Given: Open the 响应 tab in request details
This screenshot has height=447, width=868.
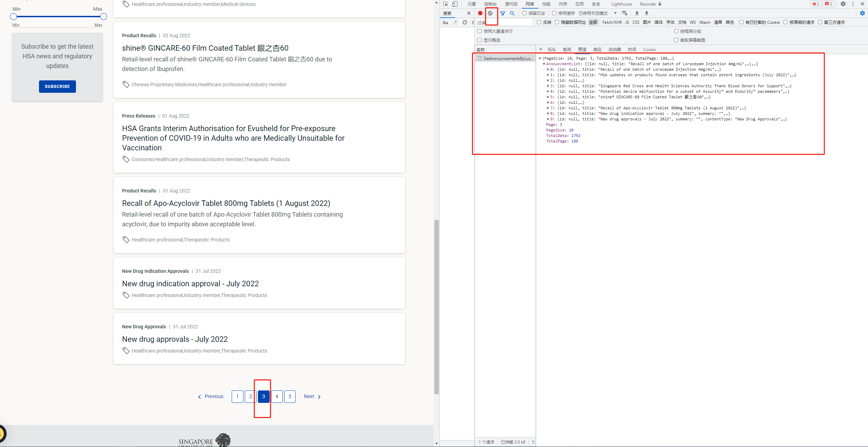Looking at the screenshot, I should tap(597, 50).
